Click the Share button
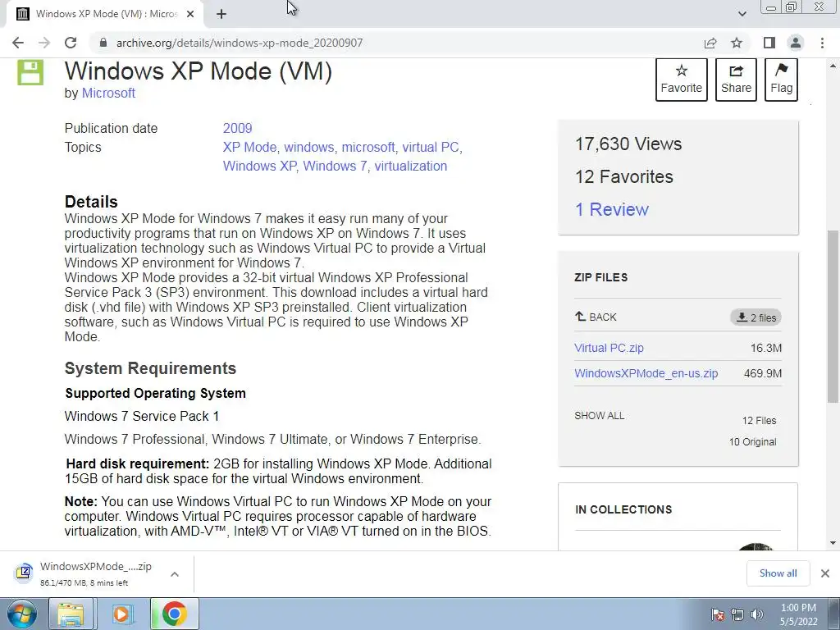Image resolution: width=840 pixels, height=630 pixels. (x=736, y=80)
